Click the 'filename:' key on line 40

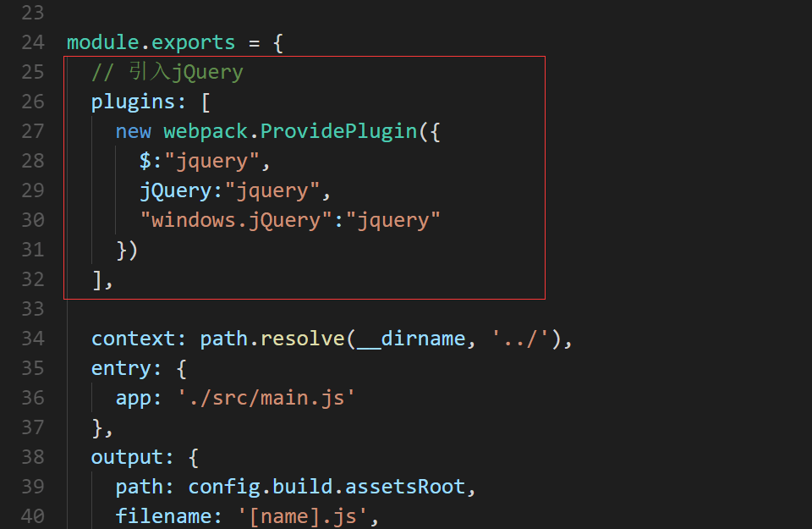click(168, 516)
